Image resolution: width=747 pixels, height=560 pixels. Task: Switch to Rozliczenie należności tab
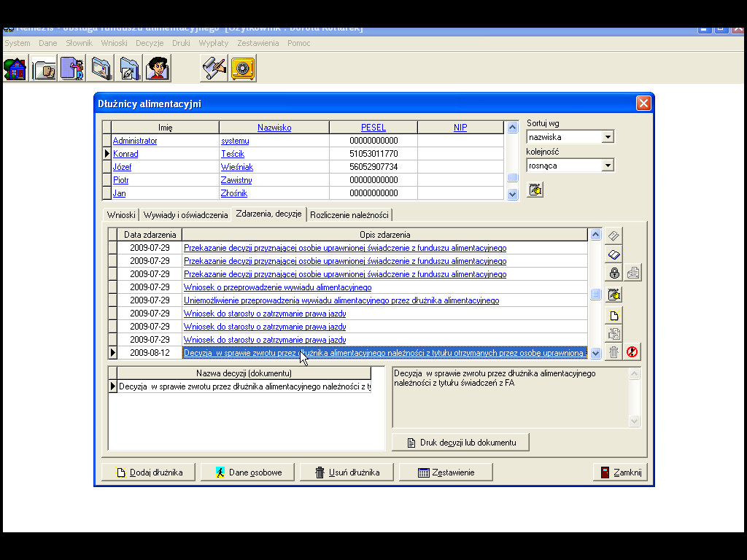click(x=349, y=215)
